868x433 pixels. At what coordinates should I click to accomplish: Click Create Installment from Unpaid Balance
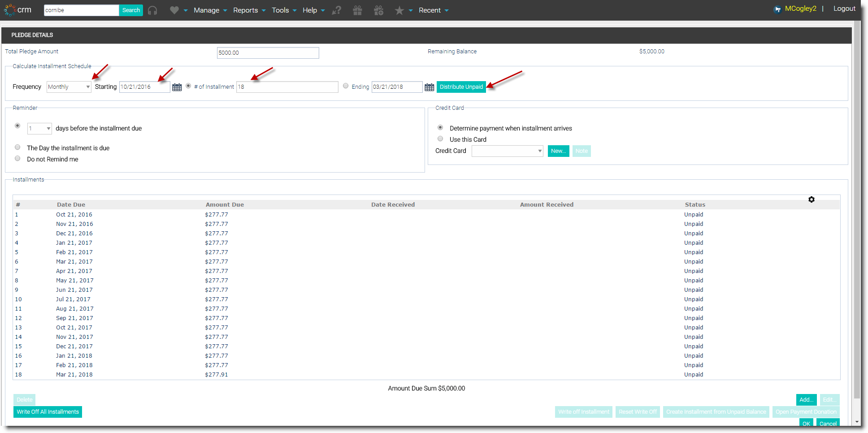(x=716, y=412)
